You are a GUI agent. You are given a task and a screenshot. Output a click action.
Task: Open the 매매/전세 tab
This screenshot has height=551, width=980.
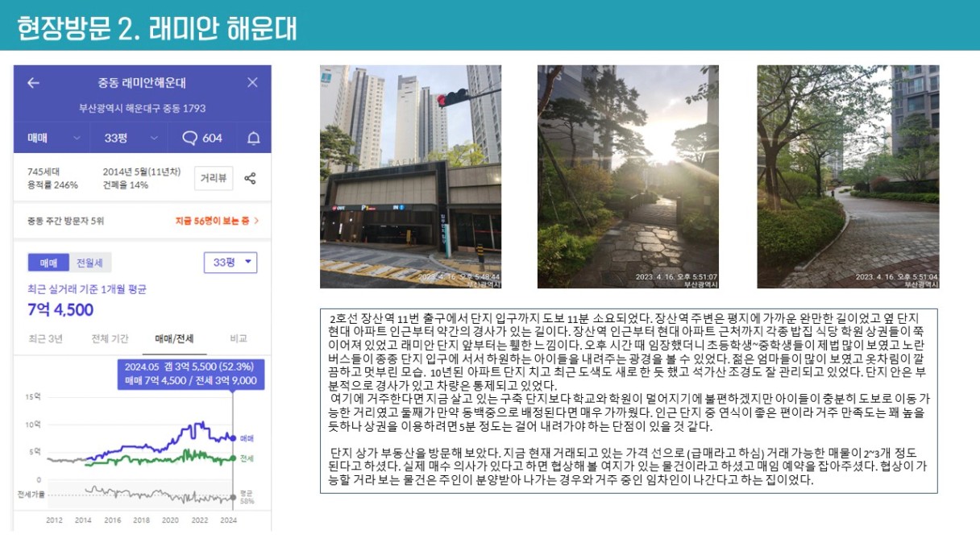tap(174, 338)
